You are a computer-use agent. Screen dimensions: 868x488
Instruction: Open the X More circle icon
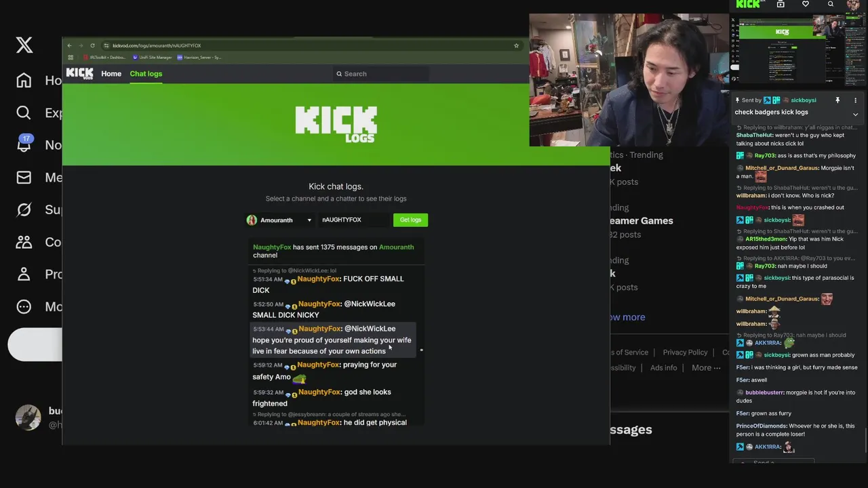(24, 306)
